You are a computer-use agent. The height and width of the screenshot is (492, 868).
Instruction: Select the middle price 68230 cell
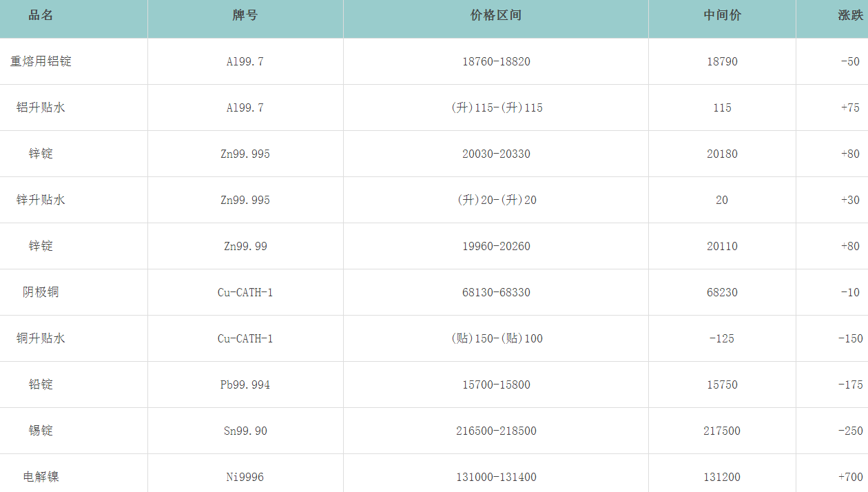722,292
